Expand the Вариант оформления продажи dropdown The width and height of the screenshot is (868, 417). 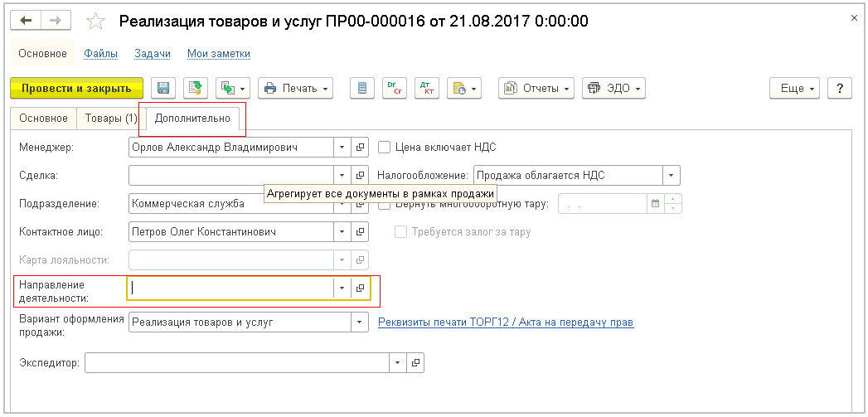pos(360,322)
